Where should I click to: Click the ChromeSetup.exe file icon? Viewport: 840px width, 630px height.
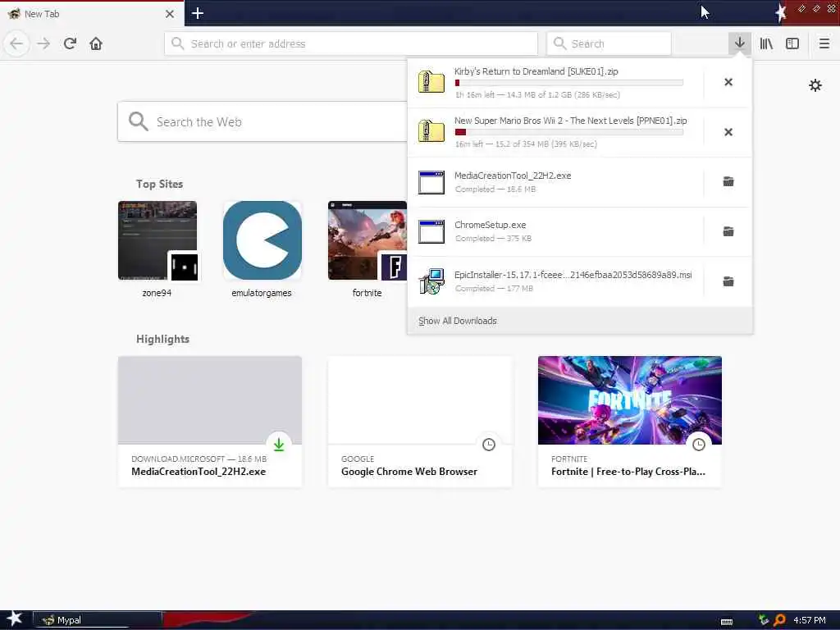coord(431,231)
